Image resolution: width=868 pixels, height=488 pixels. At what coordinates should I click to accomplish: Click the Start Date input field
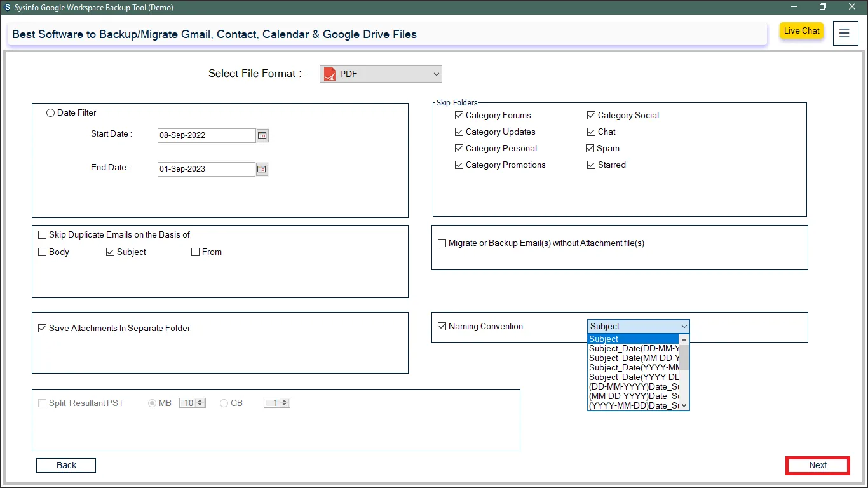click(206, 135)
